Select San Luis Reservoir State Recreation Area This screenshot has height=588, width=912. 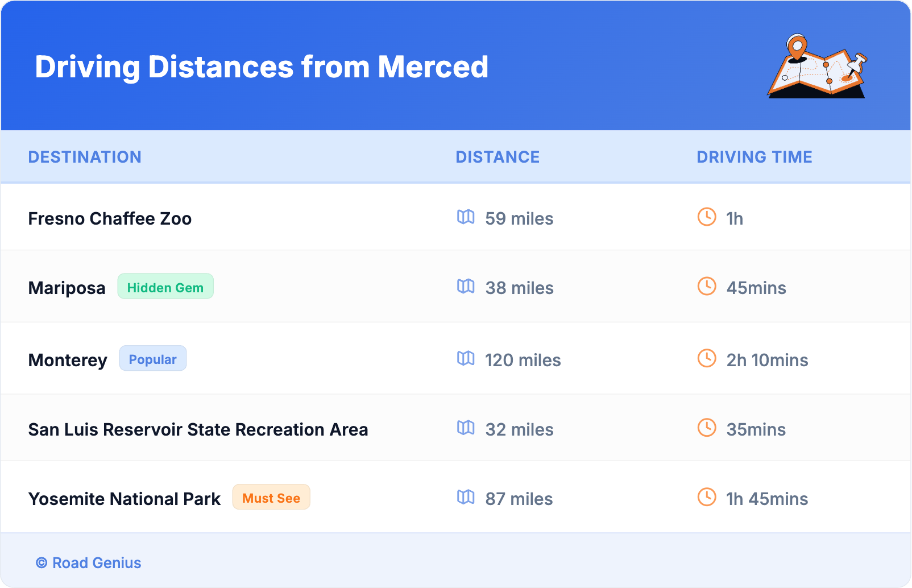[198, 430]
